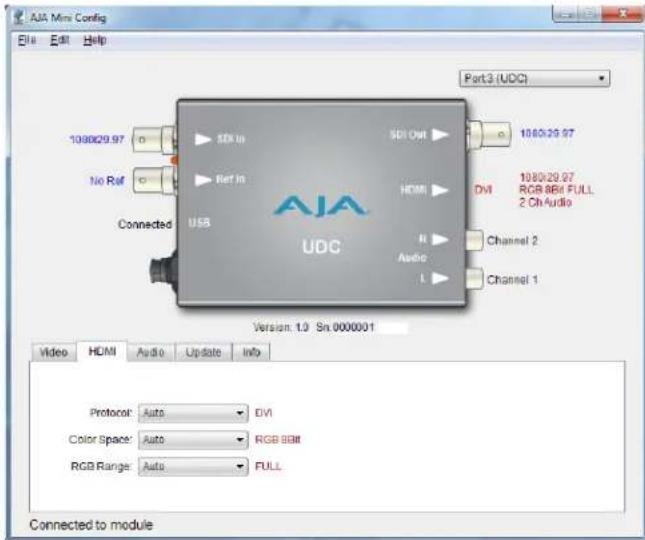Click the SDI In arrow icon

(203, 139)
